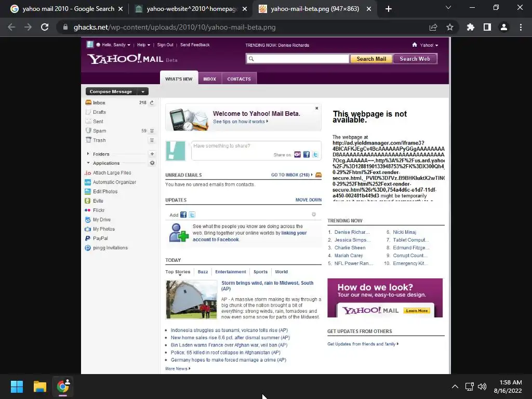Select Sports news tab
Image resolution: width=532 pixels, height=399 pixels.
(x=260, y=272)
